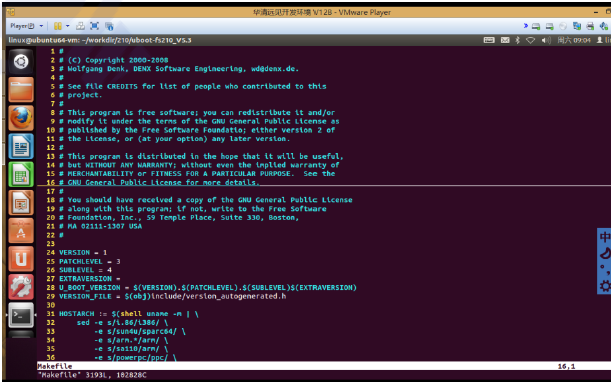Image resolution: width=611 pixels, height=382 pixels.
Task: Open input method settings via the gear icon
Action: point(605,286)
